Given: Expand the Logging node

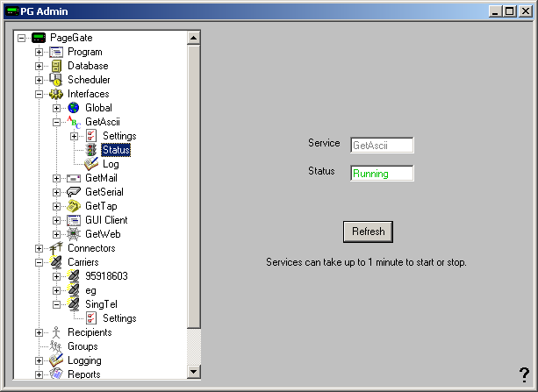Looking at the screenshot, I should pyautogui.click(x=39, y=360).
